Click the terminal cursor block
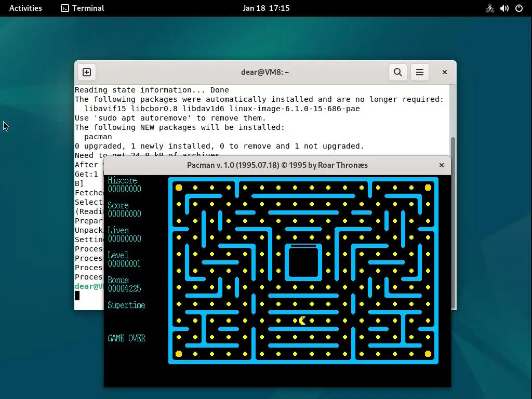Image resolution: width=532 pixels, height=399 pixels. pyautogui.click(x=77, y=296)
